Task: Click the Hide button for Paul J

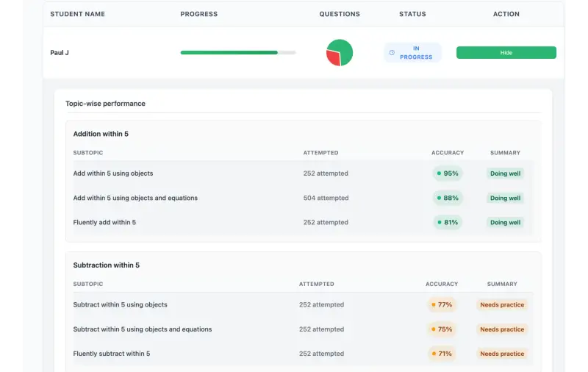Action: (506, 52)
